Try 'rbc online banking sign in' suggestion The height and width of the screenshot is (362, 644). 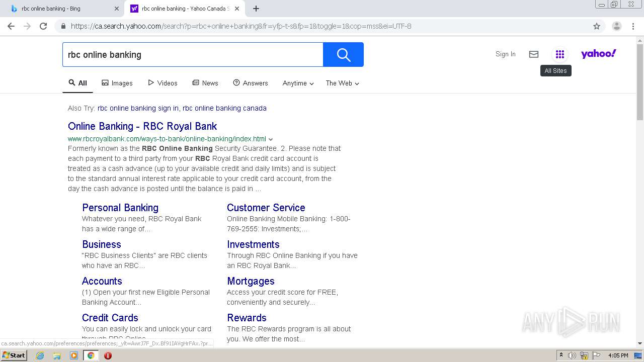pyautogui.click(x=138, y=108)
